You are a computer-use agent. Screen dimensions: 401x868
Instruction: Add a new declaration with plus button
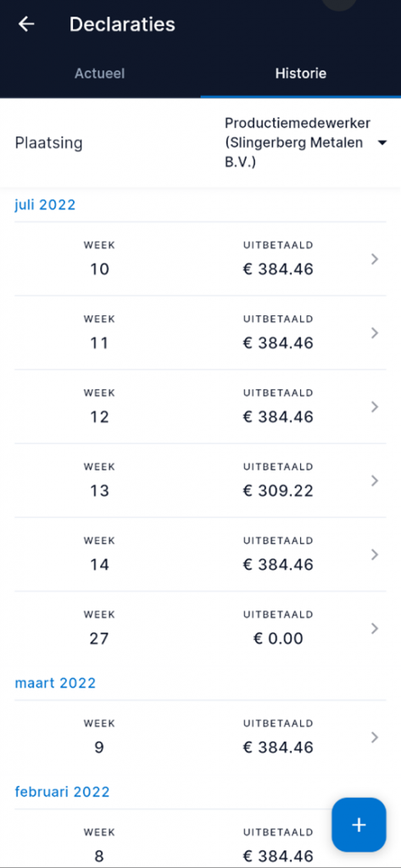(359, 825)
